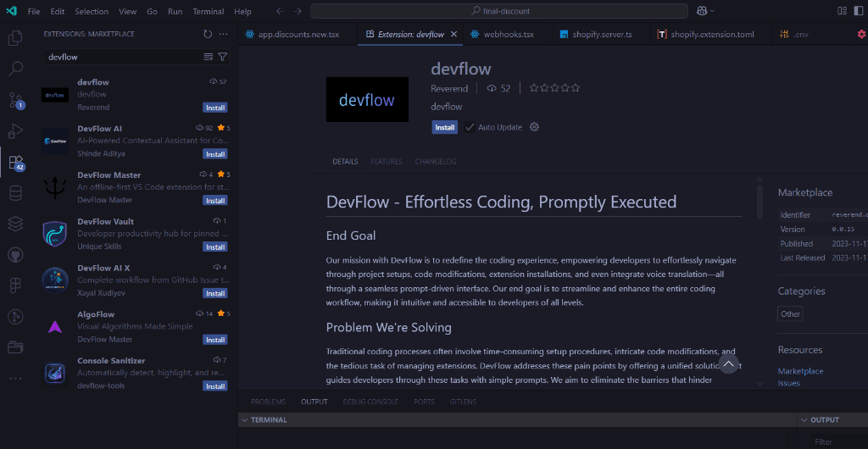Switch to GITLENS panel tab

(x=463, y=402)
